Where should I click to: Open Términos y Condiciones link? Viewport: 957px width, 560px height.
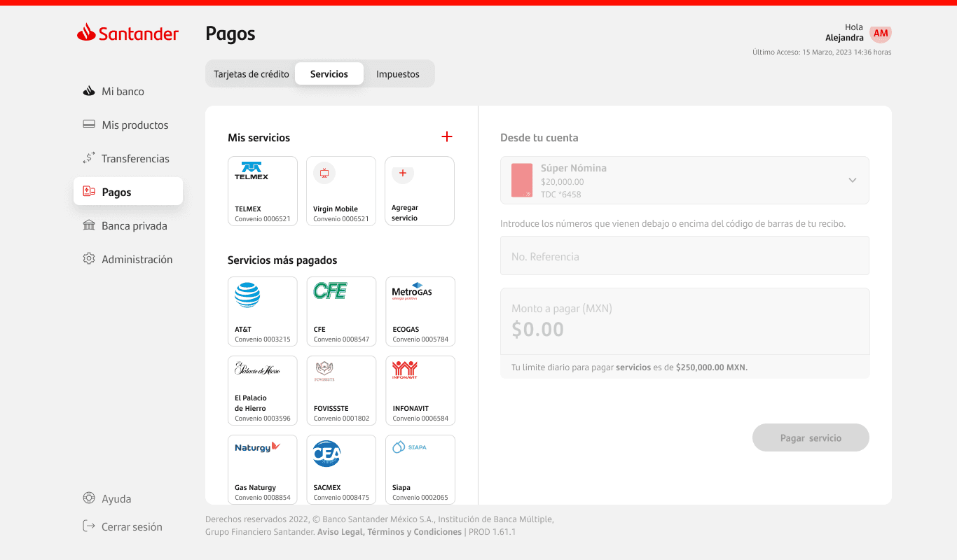tap(415, 532)
